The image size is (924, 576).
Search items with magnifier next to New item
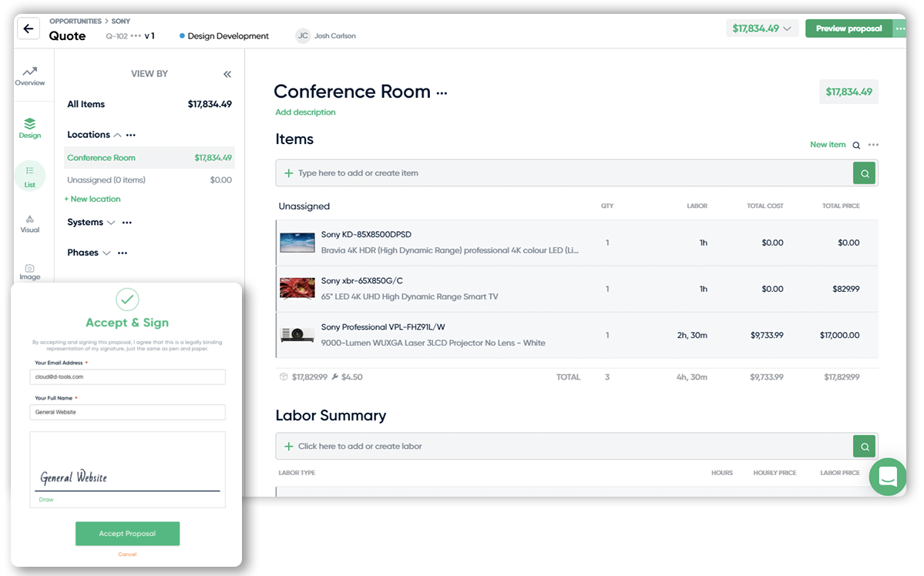(x=856, y=145)
